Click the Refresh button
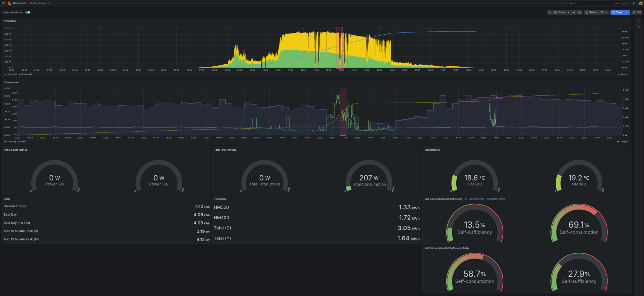Image resolution: width=644 pixels, height=296 pixels. [592, 12]
